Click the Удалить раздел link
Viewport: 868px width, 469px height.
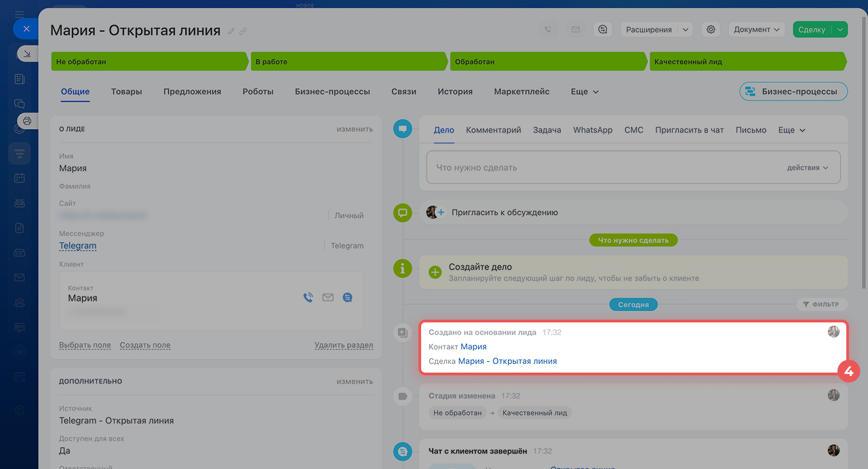pyautogui.click(x=344, y=345)
